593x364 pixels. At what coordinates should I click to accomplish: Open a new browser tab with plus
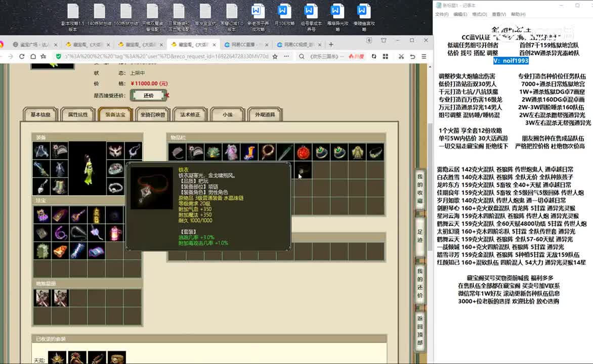[x=331, y=44]
